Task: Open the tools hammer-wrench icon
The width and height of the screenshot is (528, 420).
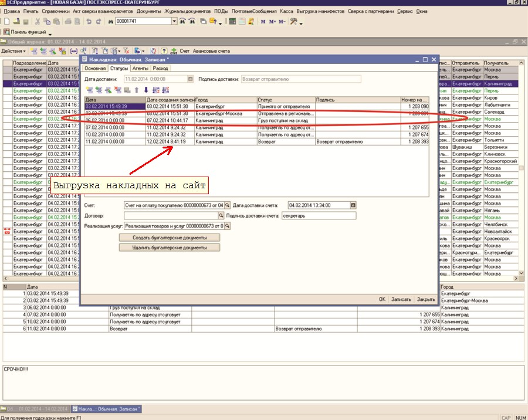Action: point(294,21)
